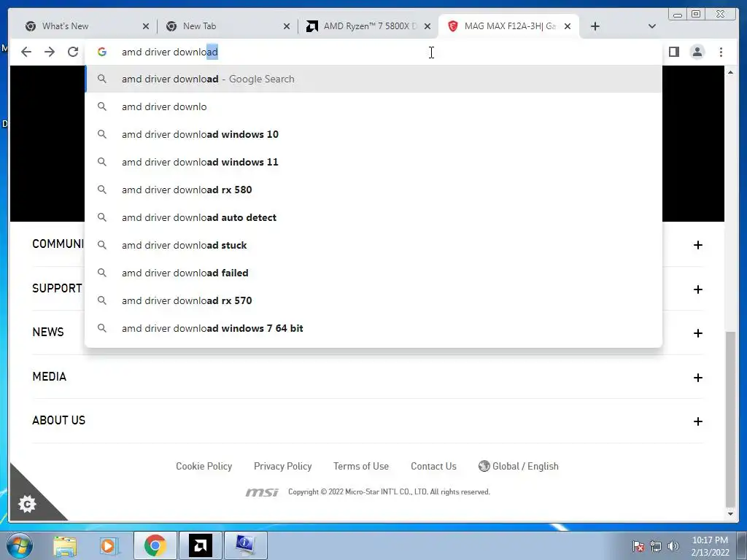Click the vertical scrollbar thumb
The height and width of the screenshot is (560, 747).
730,419
